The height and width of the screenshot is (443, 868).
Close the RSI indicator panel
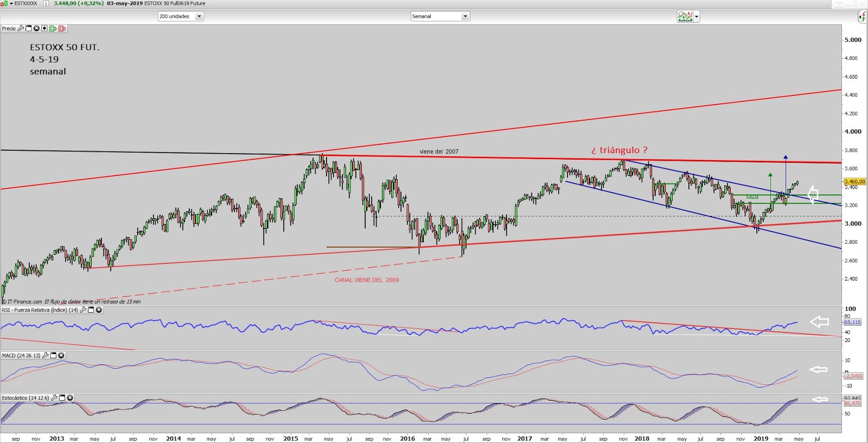(x=99, y=310)
